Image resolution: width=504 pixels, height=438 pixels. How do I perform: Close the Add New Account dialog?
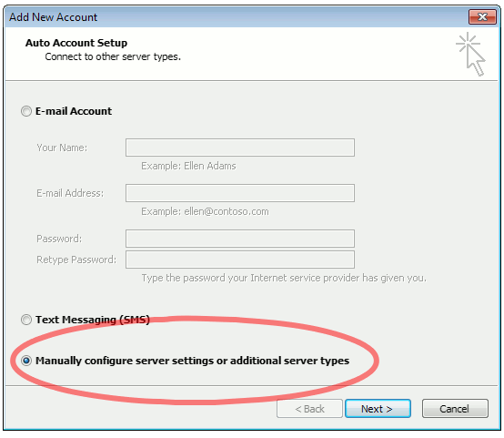[x=482, y=16]
